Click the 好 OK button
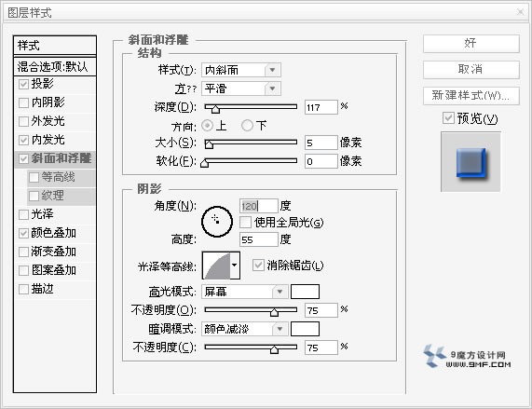This screenshot has height=409, width=532. [x=471, y=44]
